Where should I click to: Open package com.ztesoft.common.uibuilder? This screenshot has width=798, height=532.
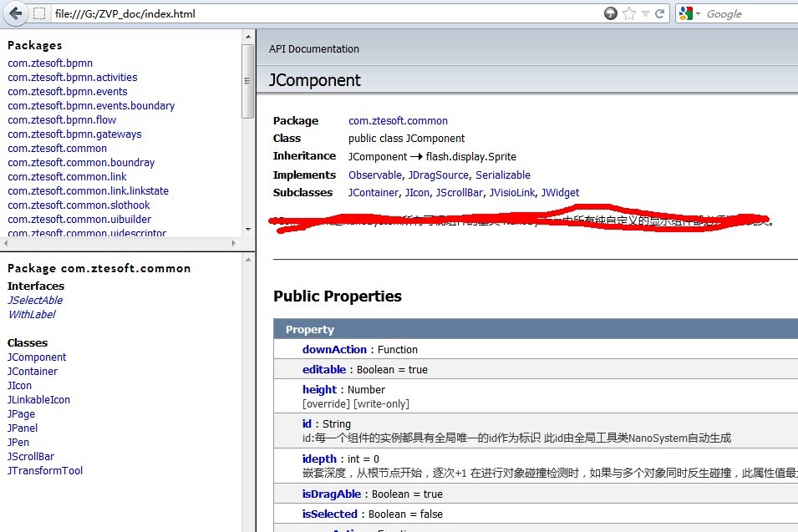pyautogui.click(x=79, y=220)
